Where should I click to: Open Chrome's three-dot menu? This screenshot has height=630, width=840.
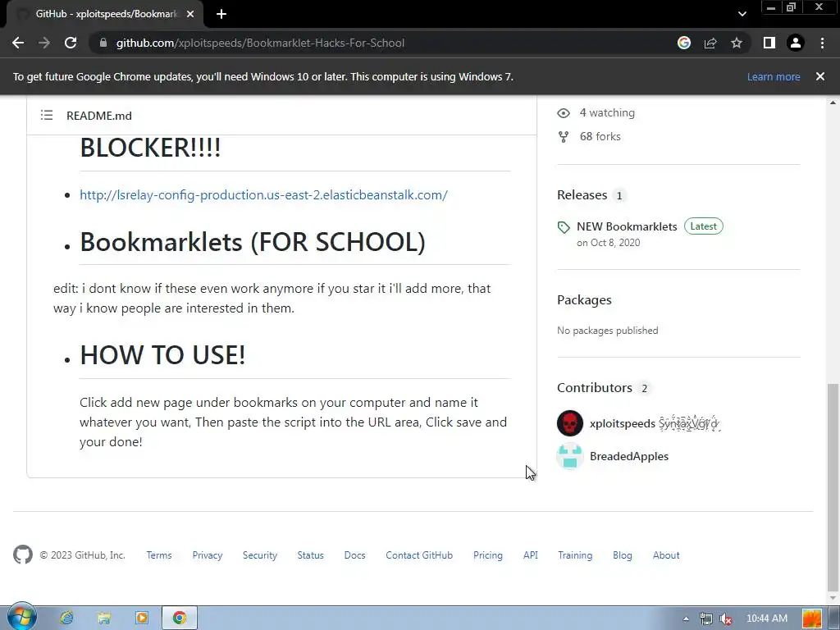822,43
